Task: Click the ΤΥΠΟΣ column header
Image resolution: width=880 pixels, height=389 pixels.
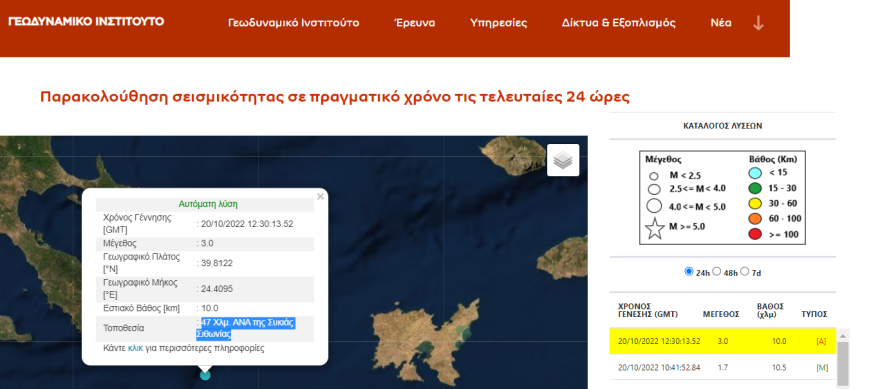Action: (814, 314)
